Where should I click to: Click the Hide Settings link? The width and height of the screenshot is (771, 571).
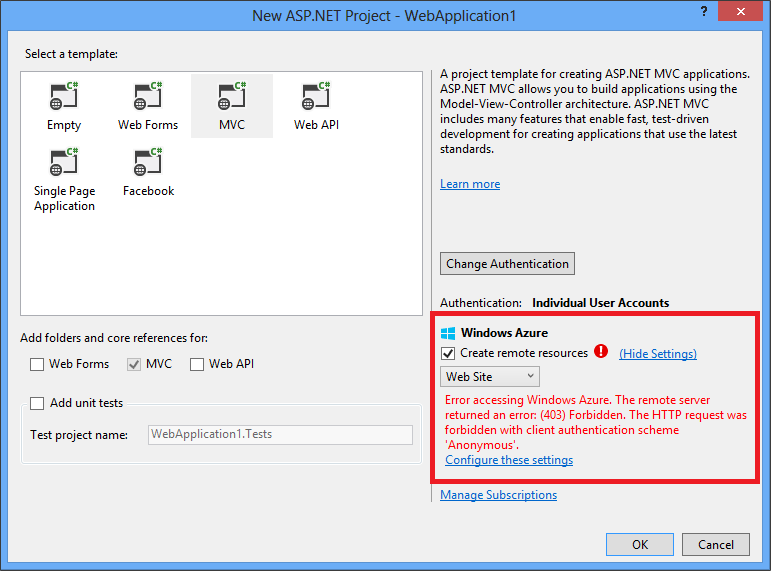pyautogui.click(x=658, y=354)
